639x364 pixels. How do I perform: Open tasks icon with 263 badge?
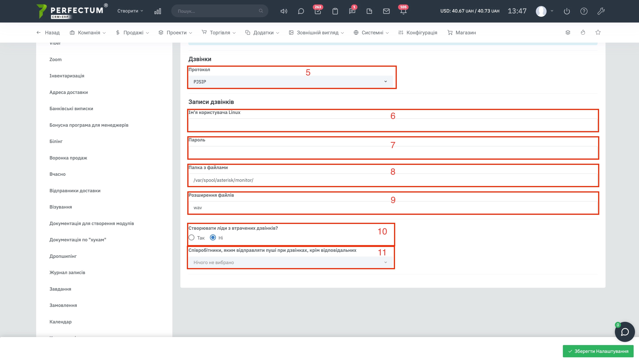[x=318, y=11]
